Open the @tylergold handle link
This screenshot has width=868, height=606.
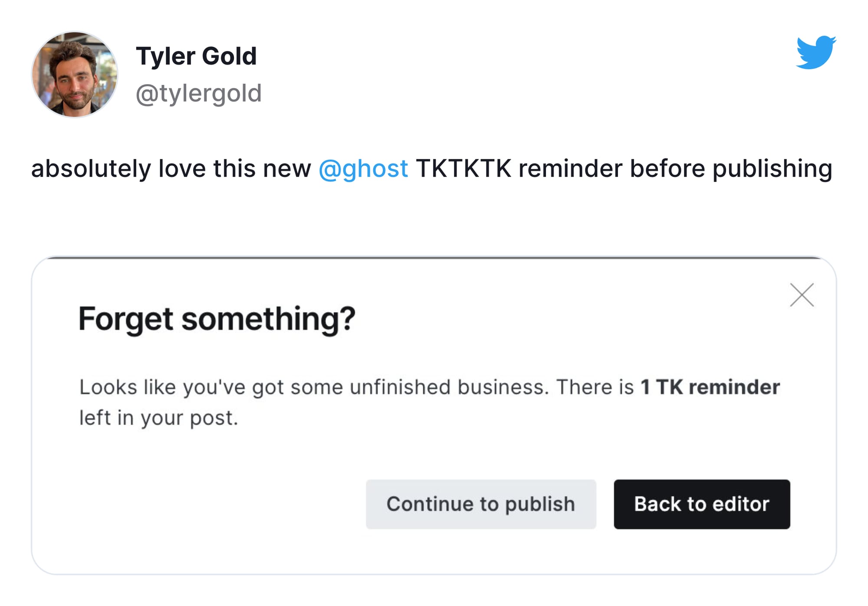[x=199, y=93]
